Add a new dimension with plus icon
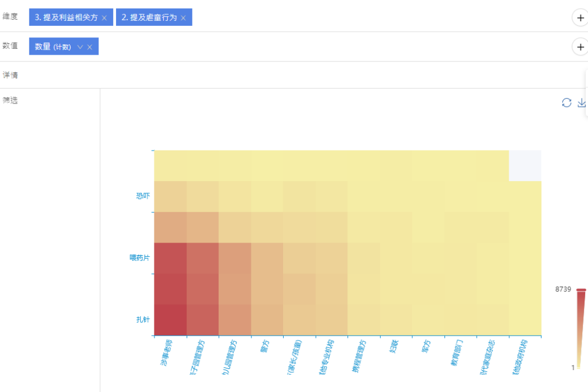This screenshot has height=392, width=588. pos(580,18)
